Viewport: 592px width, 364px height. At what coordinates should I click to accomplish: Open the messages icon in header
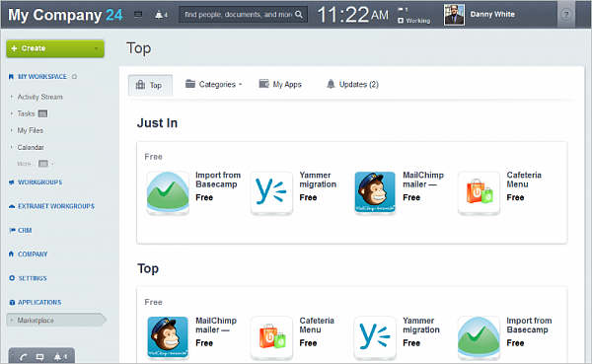[x=138, y=15]
